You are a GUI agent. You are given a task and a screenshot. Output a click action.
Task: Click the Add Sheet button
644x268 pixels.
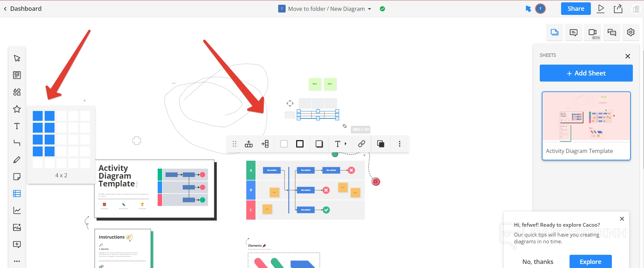[x=586, y=73]
